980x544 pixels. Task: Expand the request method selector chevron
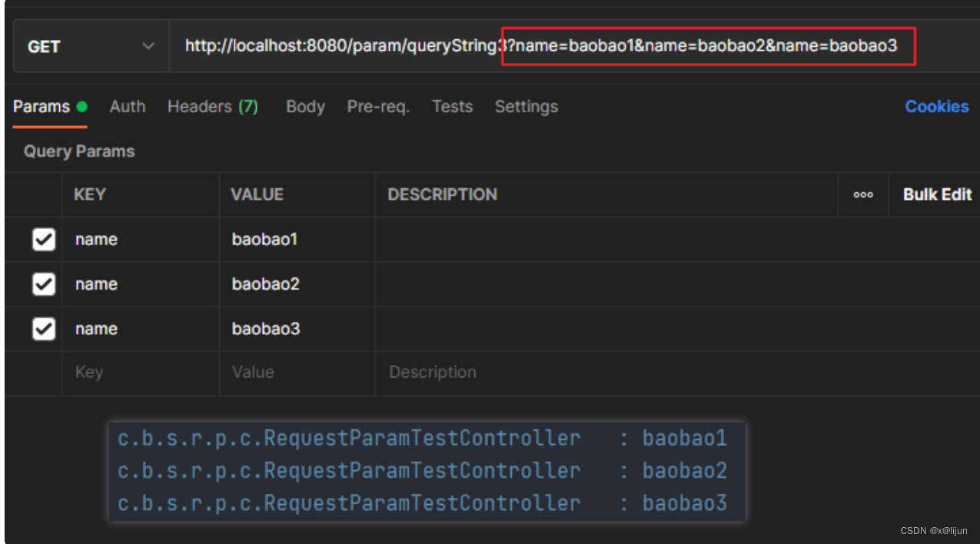tap(149, 45)
